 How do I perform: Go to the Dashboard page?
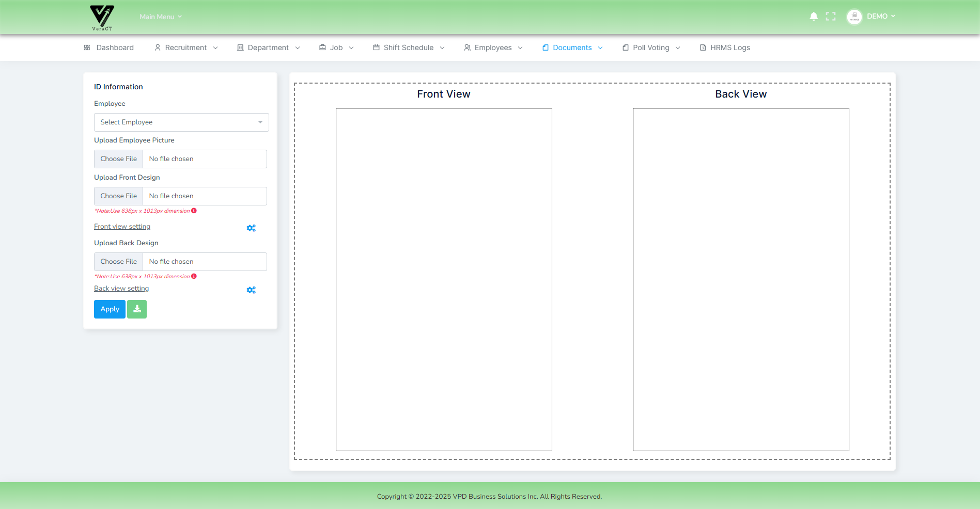[x=109, y=47]
